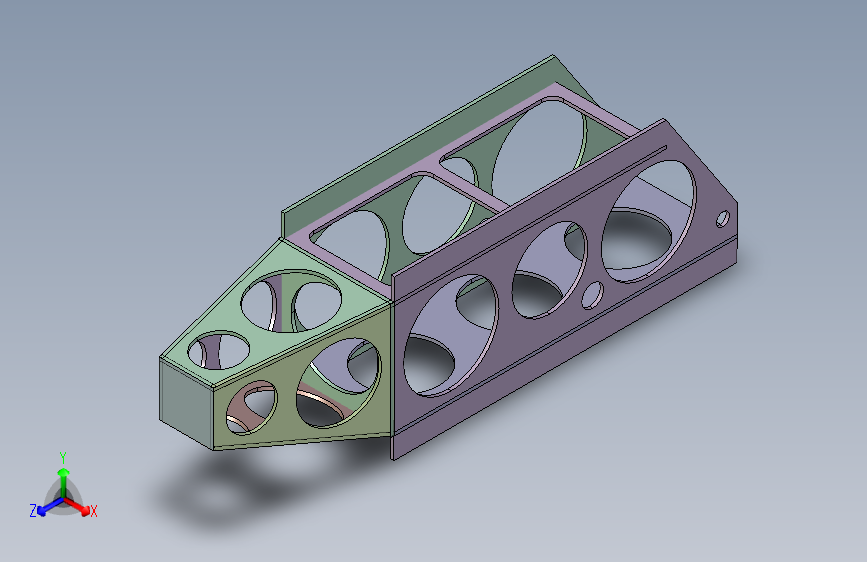Select small round hole at purple plate's right end

(722, 219)
